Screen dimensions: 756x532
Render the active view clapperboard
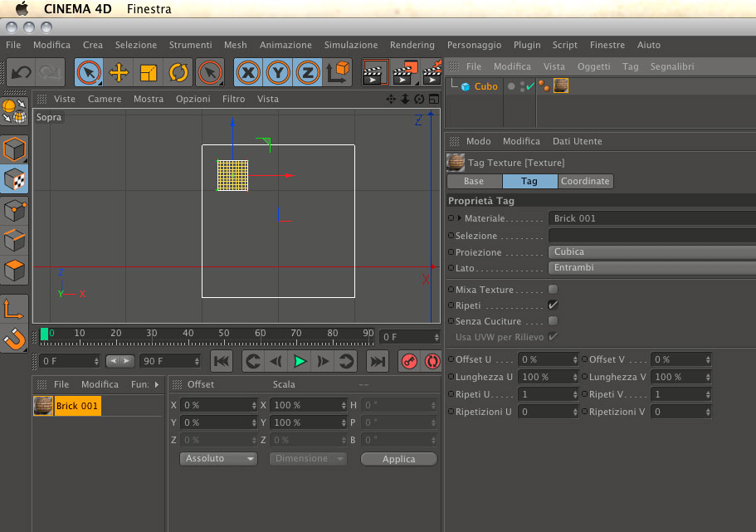click(376, 73)
